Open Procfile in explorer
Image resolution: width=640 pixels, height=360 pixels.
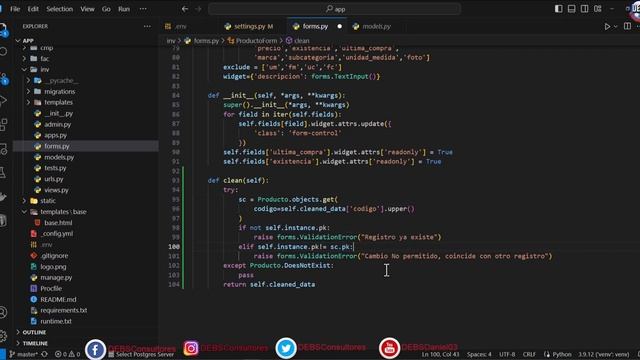[x=51, y=289]
